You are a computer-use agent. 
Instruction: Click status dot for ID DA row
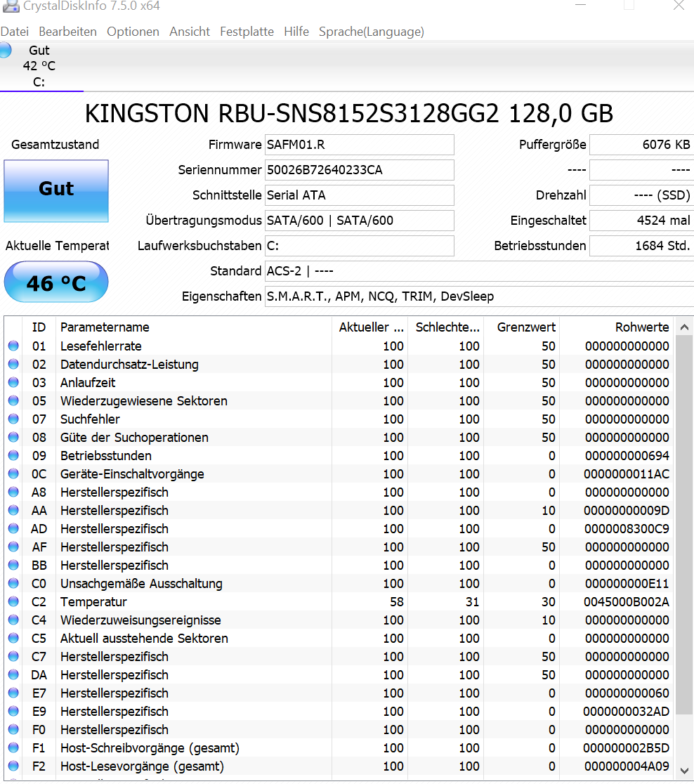tap(13, 674)
